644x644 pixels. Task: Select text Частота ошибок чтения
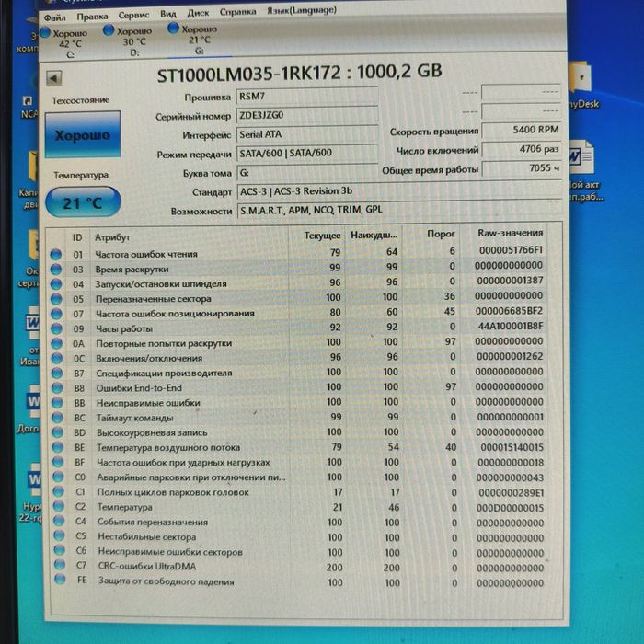[x=146, y=254]
